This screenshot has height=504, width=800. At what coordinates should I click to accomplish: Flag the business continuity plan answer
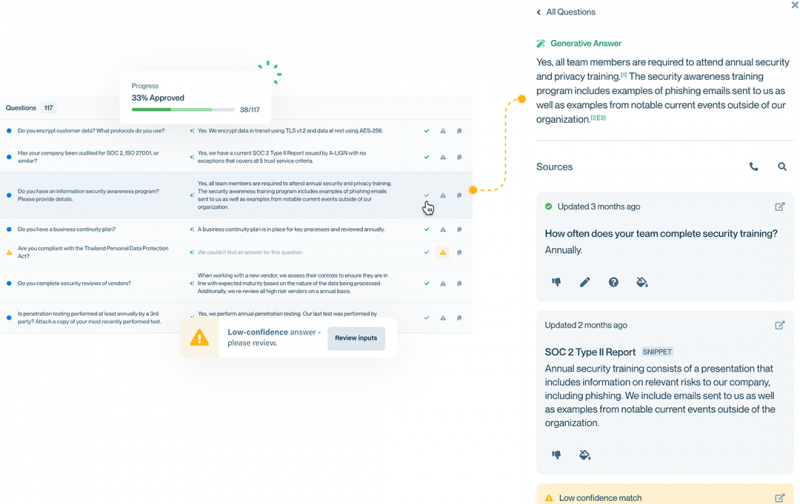coord(443,229)
